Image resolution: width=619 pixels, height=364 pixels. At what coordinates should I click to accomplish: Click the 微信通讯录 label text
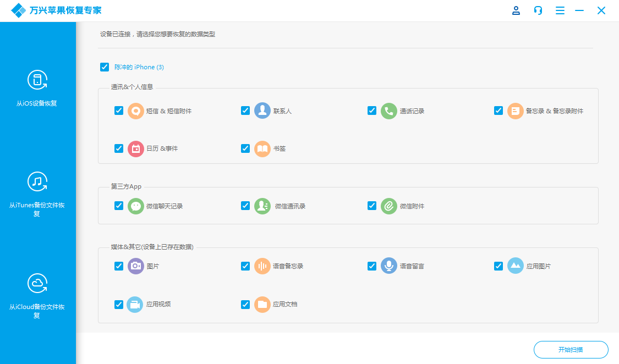coord(290,206)
